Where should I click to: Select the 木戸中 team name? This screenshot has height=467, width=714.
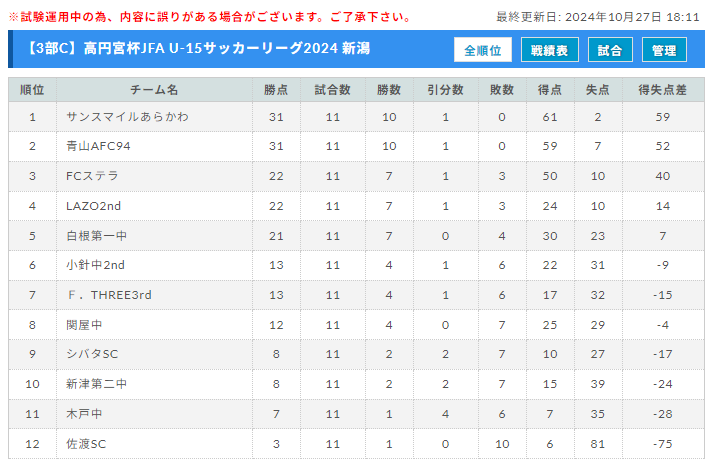coord(84,414)
